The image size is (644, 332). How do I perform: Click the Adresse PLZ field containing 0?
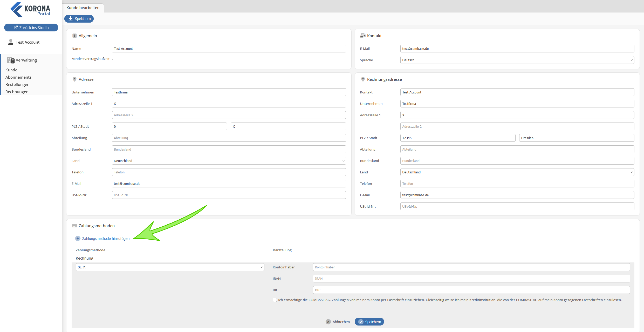point(169,126)
